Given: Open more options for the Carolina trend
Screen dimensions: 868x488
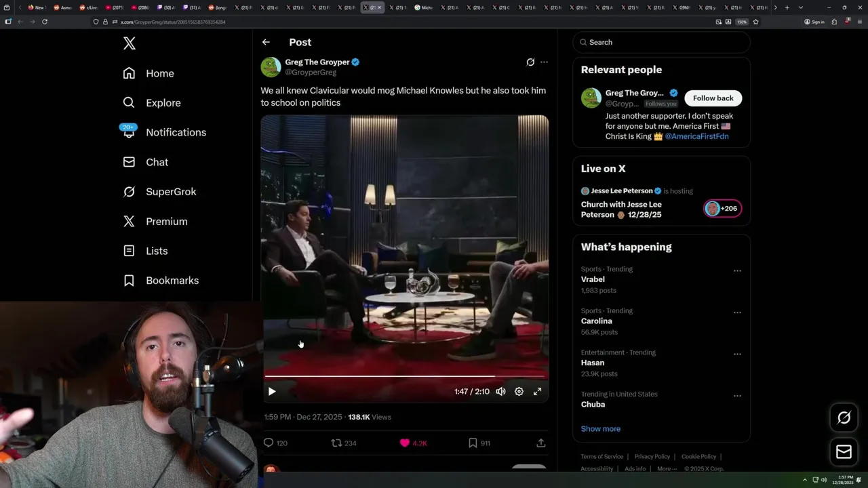Looking at the screenshot, I should tap(737, 312).
